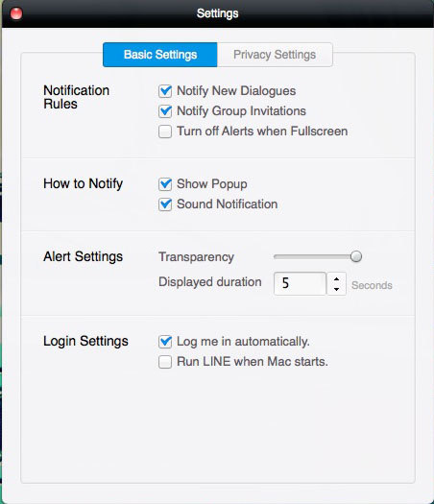The width and height of the screenshot is (434, 504).
Task: Click the Notify New Dialogues label
Action: coord(236,91)
